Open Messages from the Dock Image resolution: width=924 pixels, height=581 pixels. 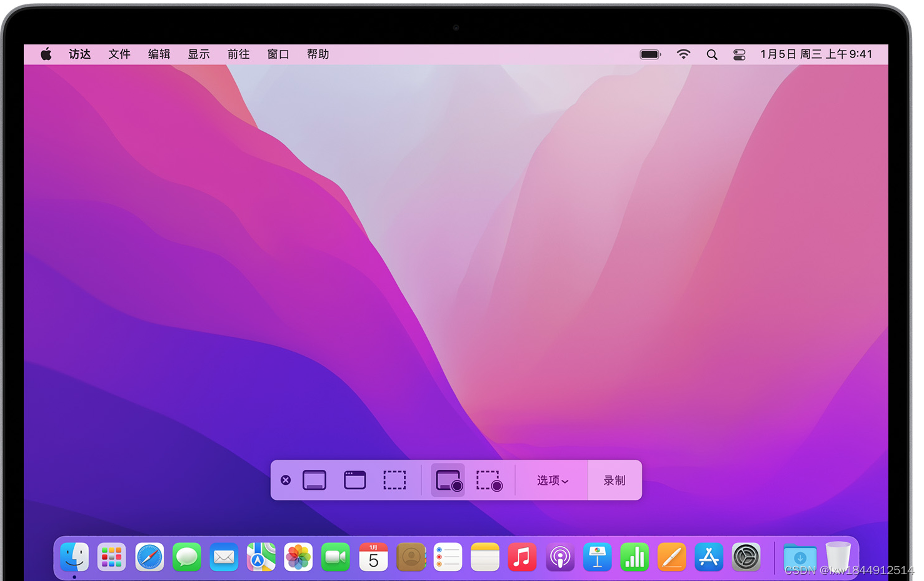[186, 557]
